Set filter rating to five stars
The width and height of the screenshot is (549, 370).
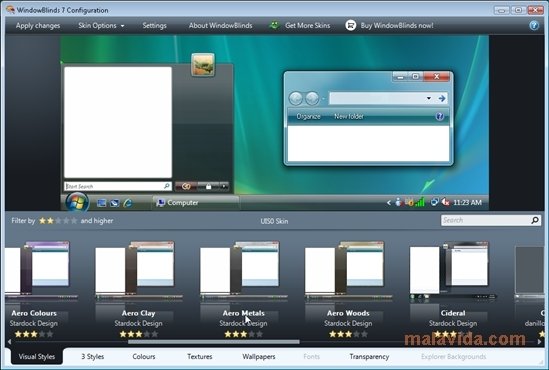coord(74,221)
